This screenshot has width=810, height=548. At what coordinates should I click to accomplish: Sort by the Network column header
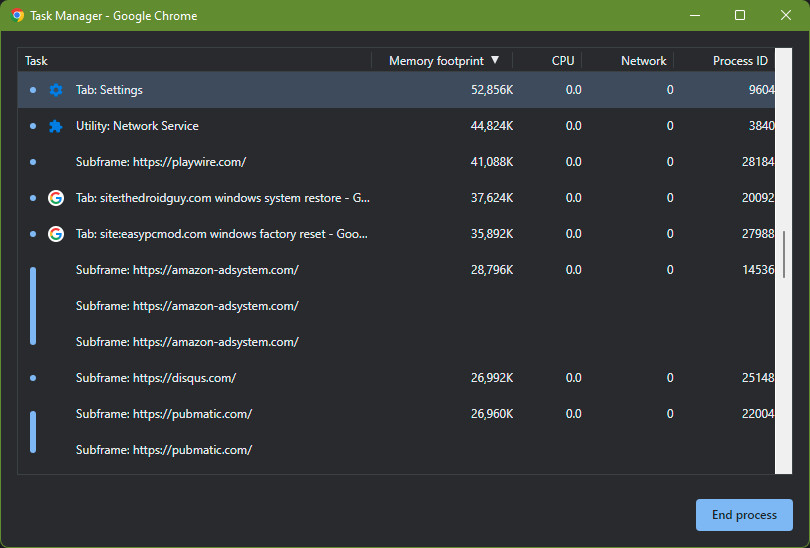click(643, 61)
